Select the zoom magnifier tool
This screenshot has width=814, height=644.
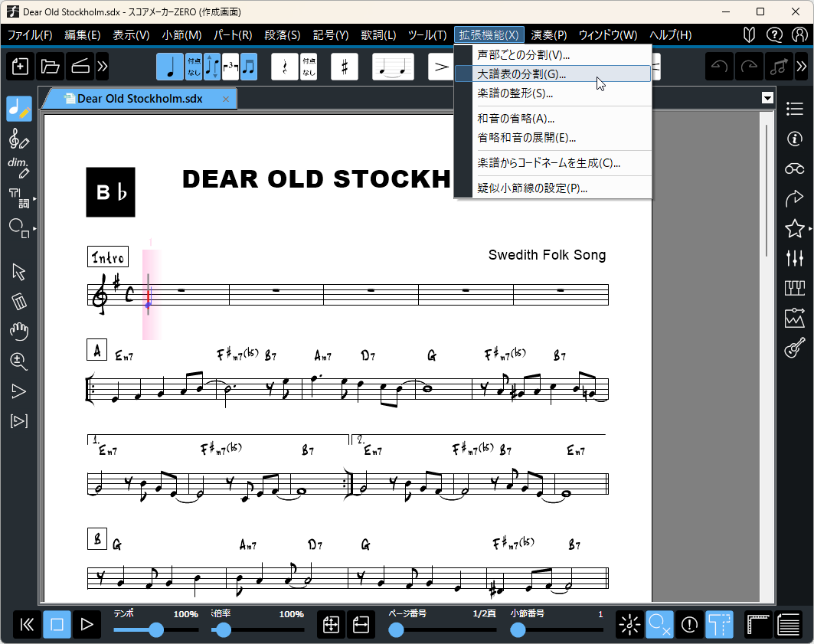pyautogui.click(x=19, y=361)
